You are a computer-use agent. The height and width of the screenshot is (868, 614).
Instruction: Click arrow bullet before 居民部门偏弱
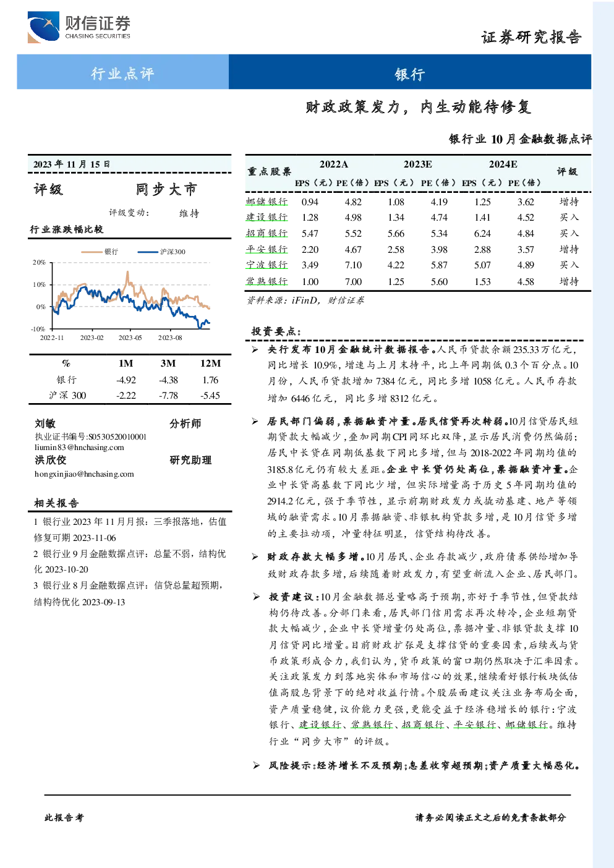pyautogui.click(x=255, y=422)
